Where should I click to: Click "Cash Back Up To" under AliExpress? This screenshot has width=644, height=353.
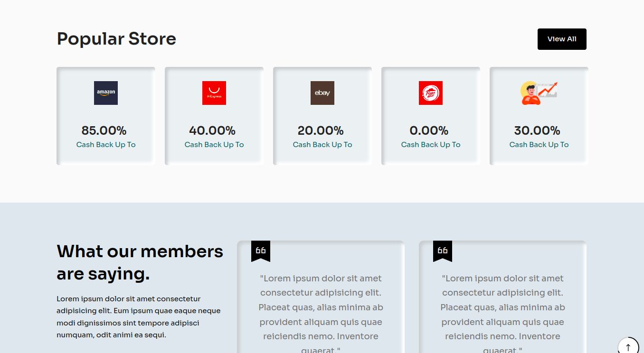coord(214,145)
